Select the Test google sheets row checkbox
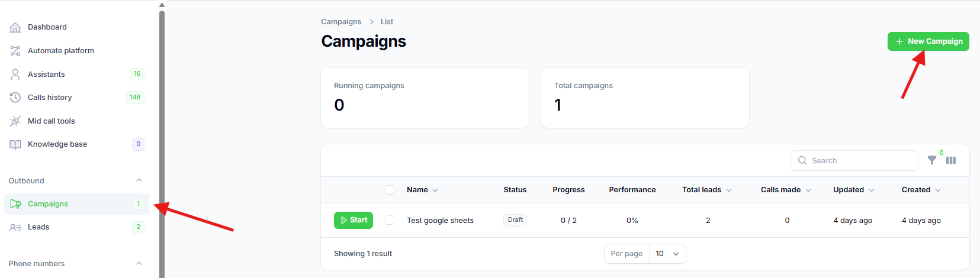Image resolution: width=980 pixels, height=278 pixels. pyautogui.click(x=390, y=220)
